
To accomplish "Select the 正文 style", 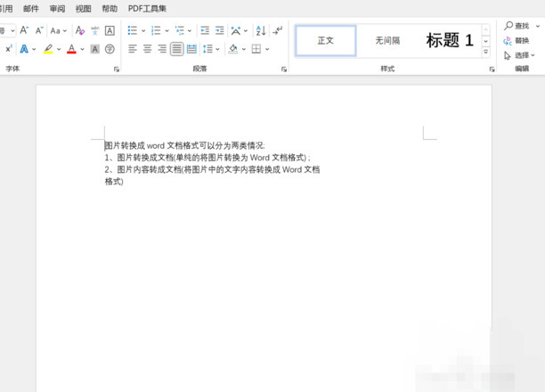I will (x=326, y=41).
